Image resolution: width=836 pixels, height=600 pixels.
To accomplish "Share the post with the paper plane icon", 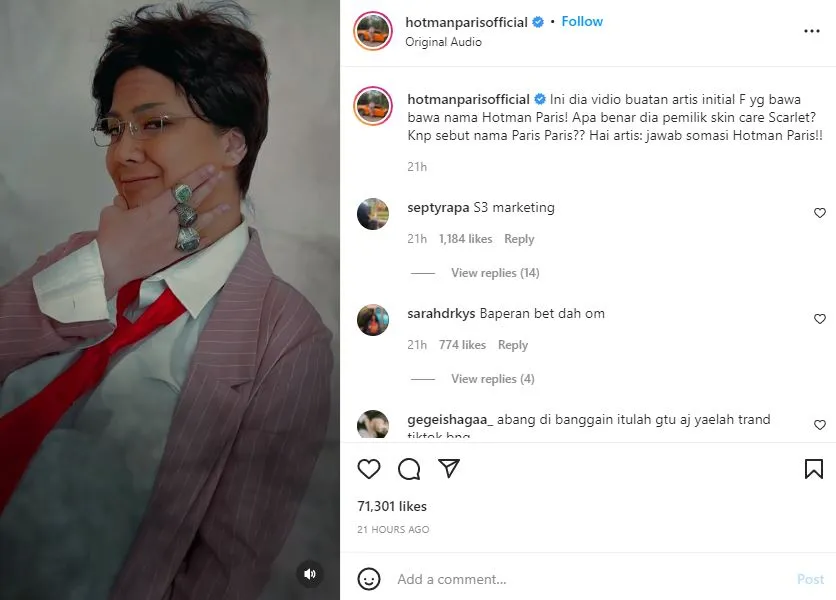I will click(449, 468).
